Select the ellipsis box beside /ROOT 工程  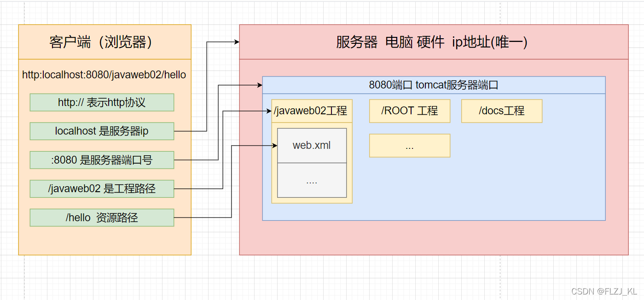point(409,145)
